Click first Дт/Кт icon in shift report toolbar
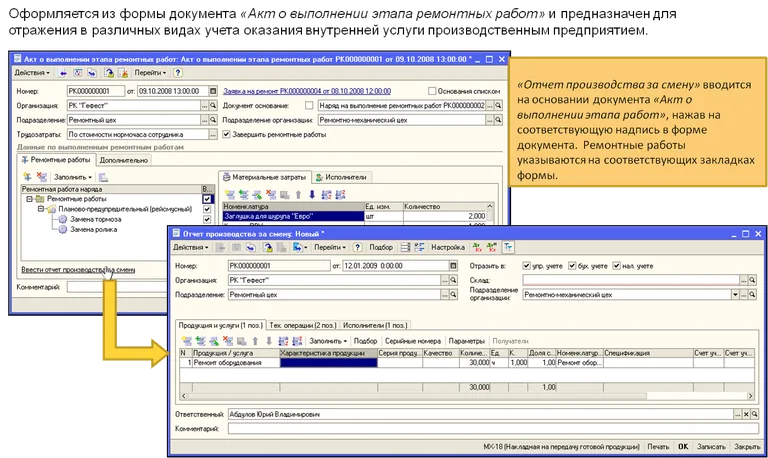This screenshot has width=768, height=458. point(477,247)
